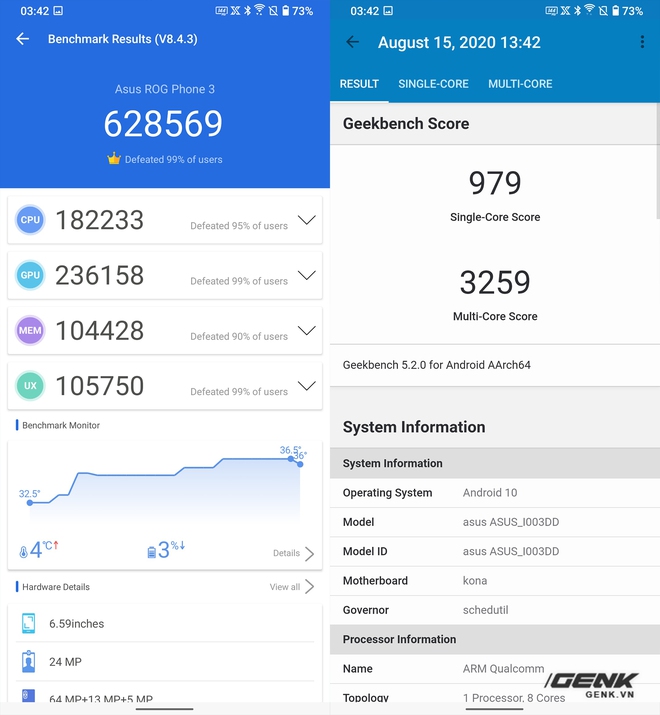
Task: Tap the MEM score badge icon
Action: 30,330
